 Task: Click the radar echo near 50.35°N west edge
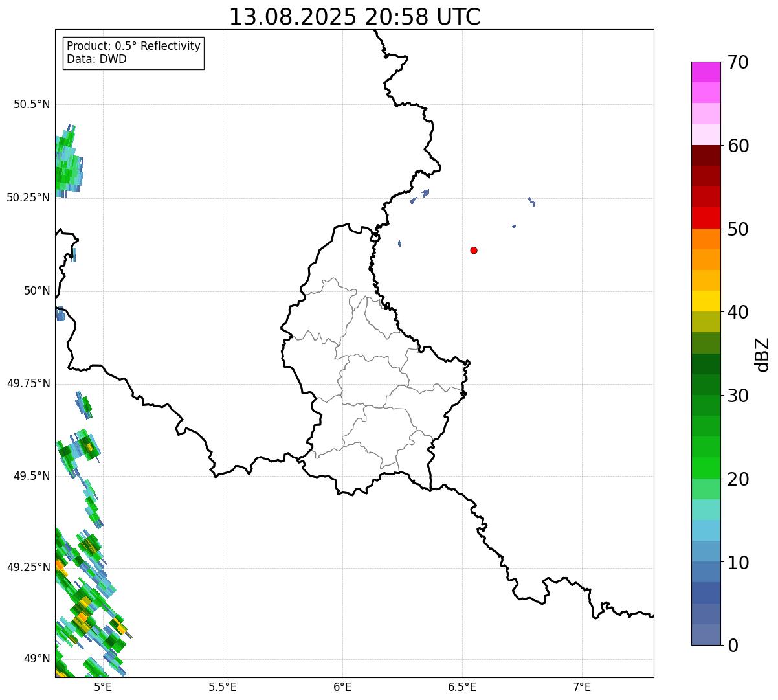tap(67, 162)
